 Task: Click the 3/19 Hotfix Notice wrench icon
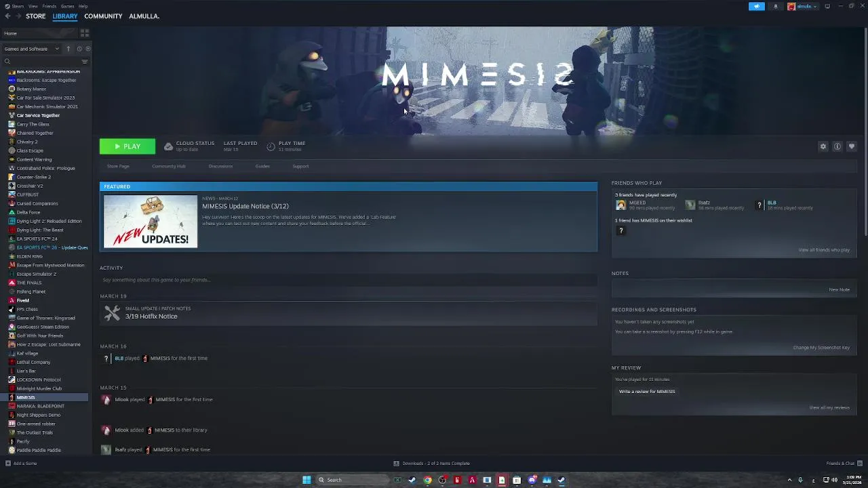pos(112,312)
